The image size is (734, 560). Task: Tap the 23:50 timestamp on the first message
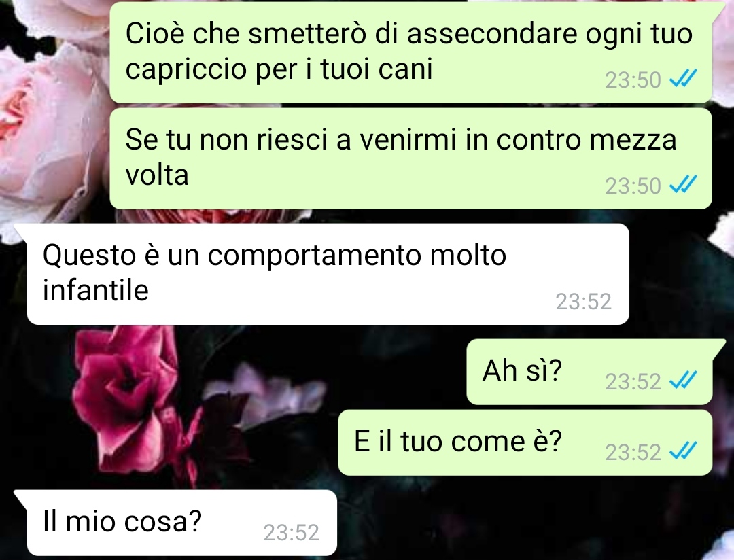[633, 80]
